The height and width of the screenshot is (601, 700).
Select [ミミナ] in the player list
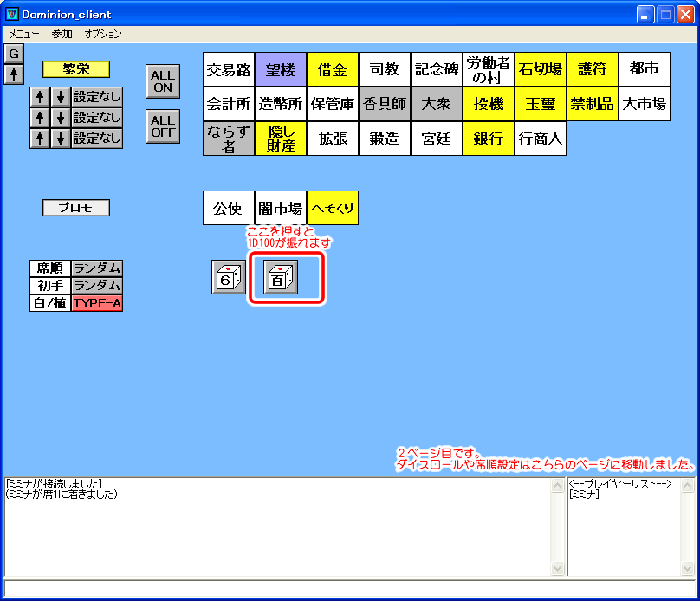[584, 494]
